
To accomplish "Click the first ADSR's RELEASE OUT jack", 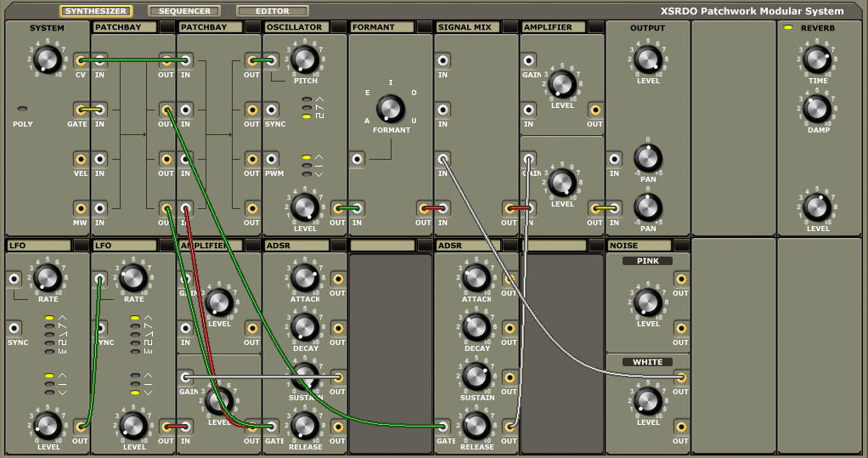I will [338, 427].
